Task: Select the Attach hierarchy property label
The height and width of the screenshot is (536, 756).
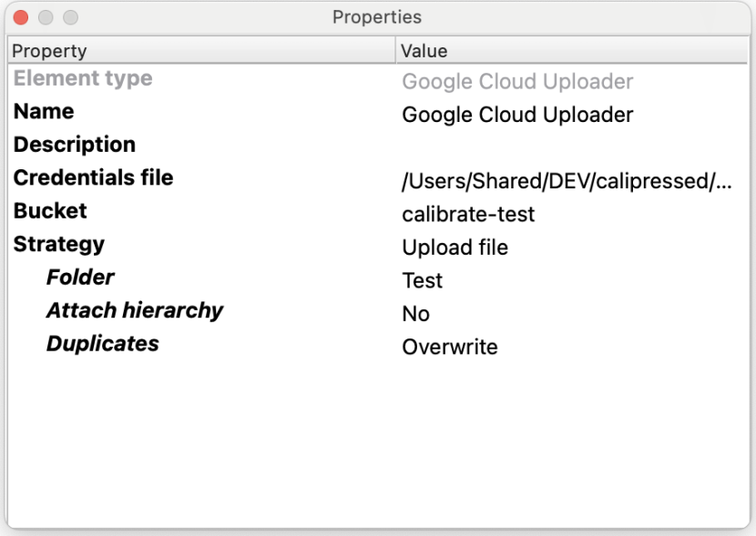Action: coord(135,310)
